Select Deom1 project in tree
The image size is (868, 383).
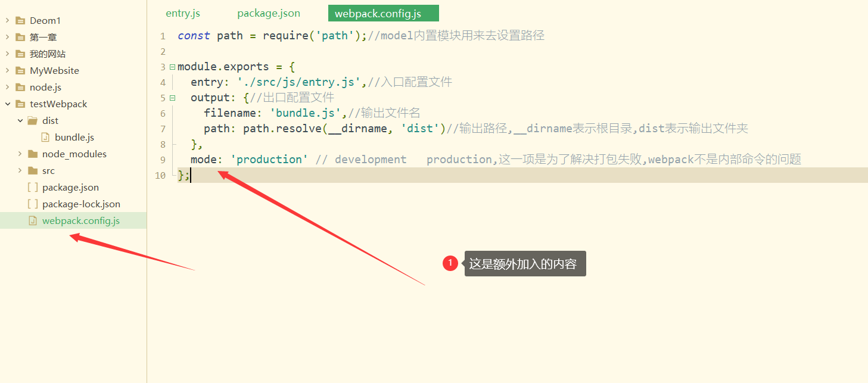click(45, 20)
